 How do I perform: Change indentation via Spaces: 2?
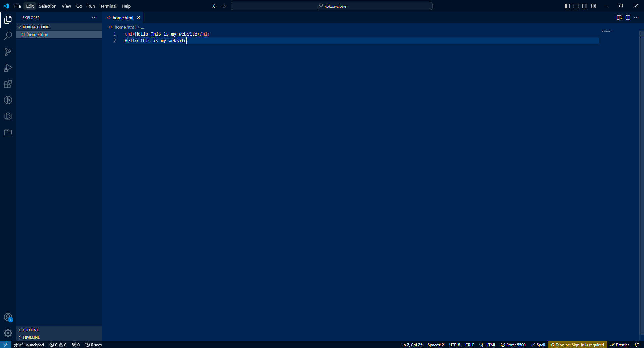point(436,345)
